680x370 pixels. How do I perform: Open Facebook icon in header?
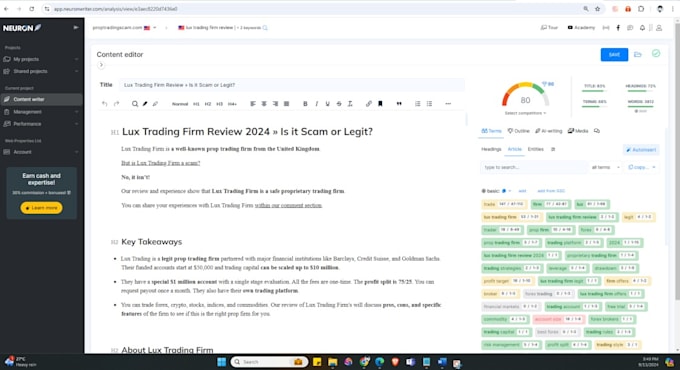(x=618, y=28)
